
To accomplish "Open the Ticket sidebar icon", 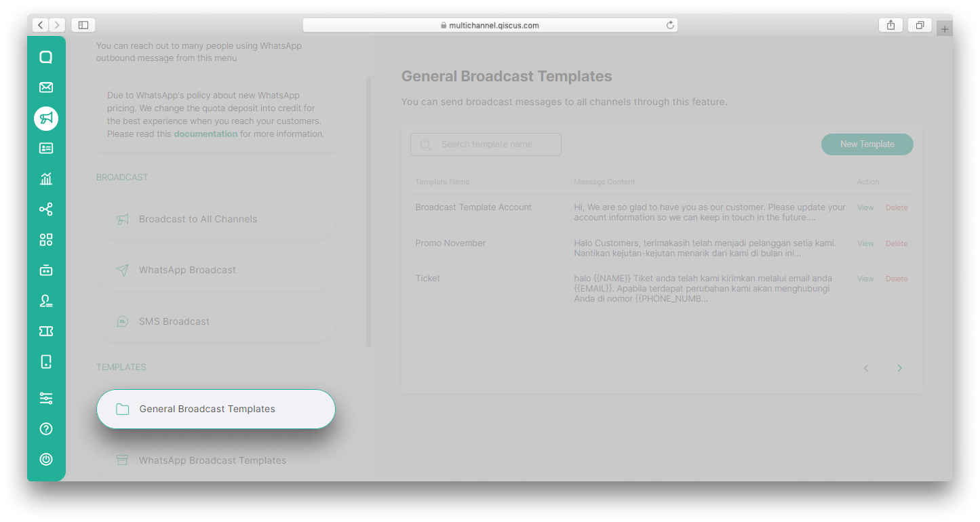I will pos(46,332).
